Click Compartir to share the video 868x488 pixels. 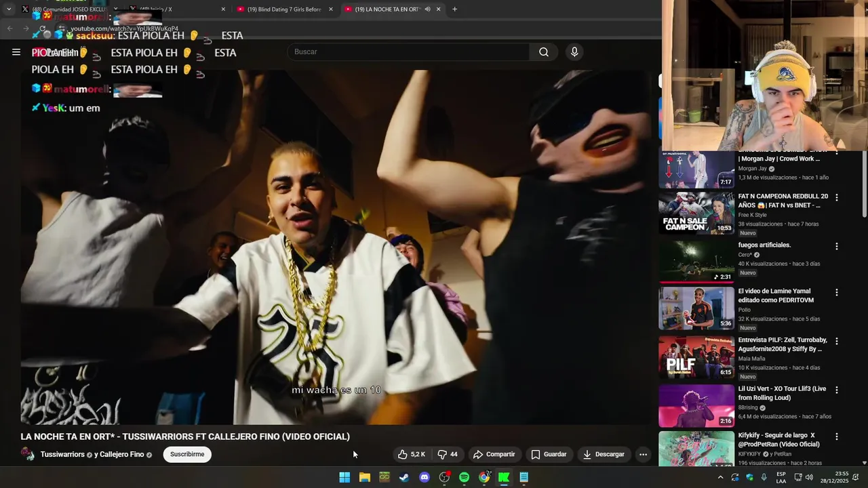[x=494, y=454]
